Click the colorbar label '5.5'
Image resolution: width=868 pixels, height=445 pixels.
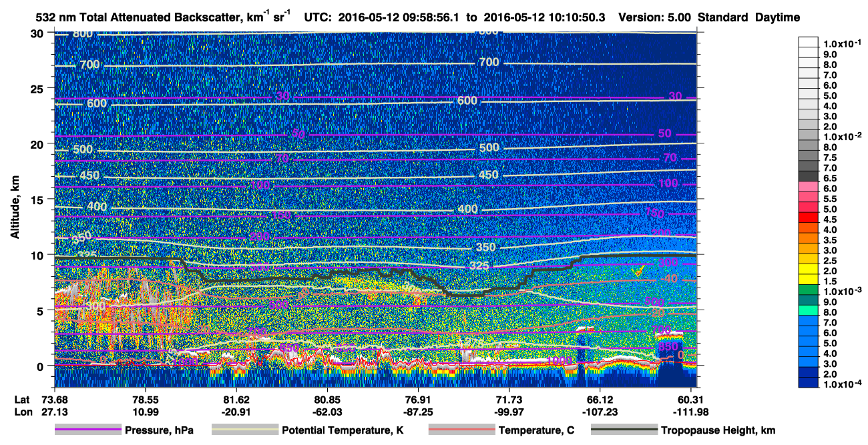coord(830,199)
